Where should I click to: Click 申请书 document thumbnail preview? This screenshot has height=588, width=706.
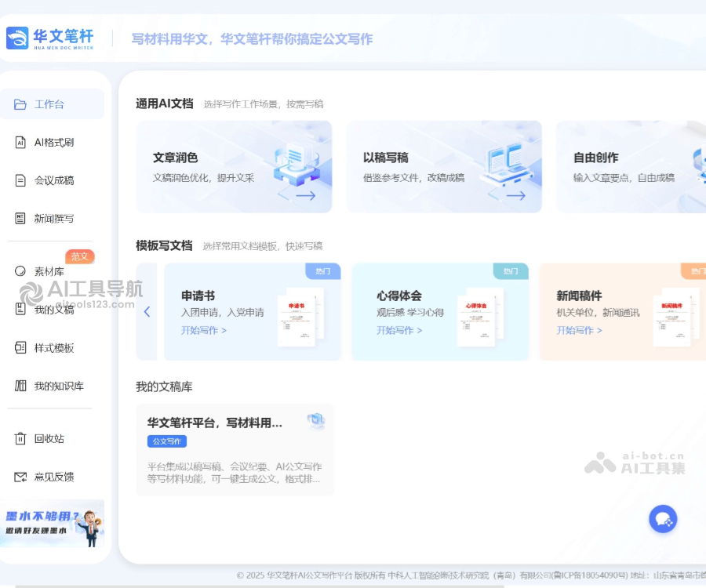pos(300,318)
